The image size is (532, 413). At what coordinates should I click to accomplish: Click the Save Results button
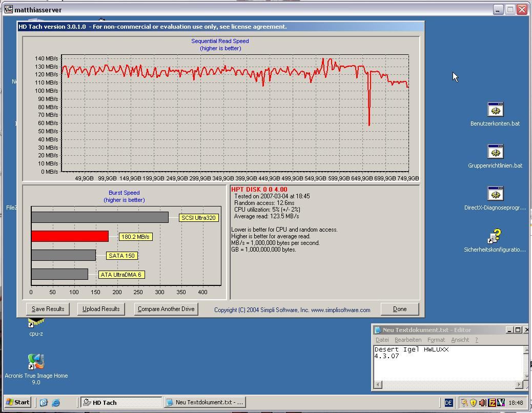click(x=48, y=309)
